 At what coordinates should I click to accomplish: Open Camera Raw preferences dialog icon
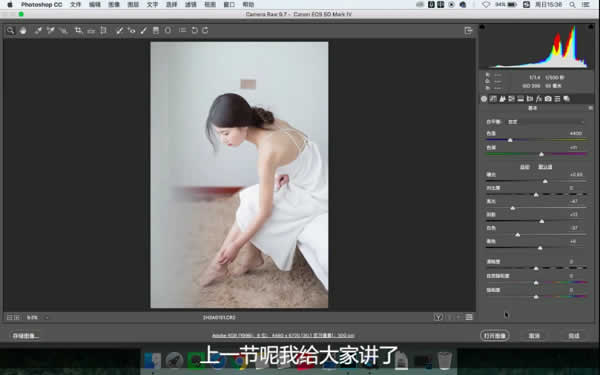183,30
